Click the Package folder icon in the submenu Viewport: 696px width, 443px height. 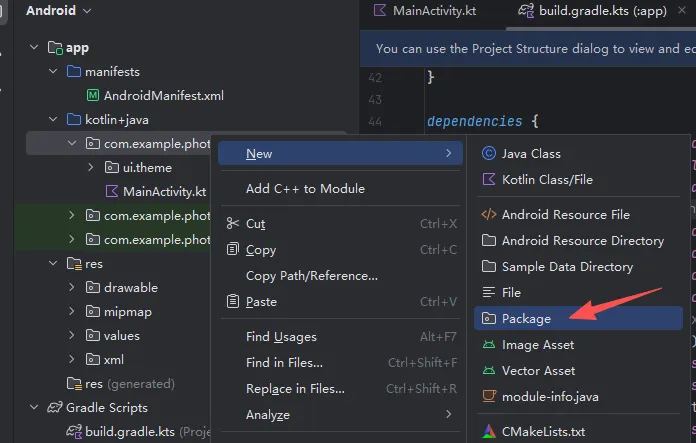[489, 318]
